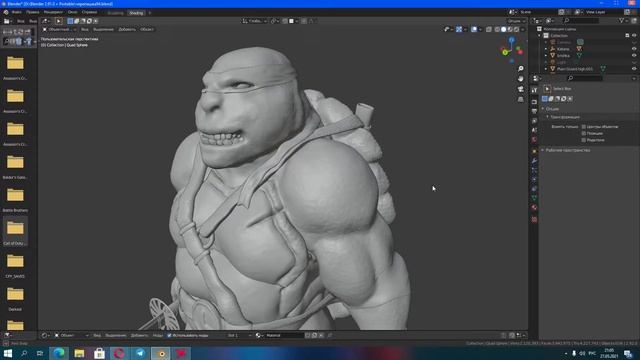Enable the Centers of objects checkbox
Image resolution: width=640 pixels, height=360 pixels.
[x=584, y=127]
